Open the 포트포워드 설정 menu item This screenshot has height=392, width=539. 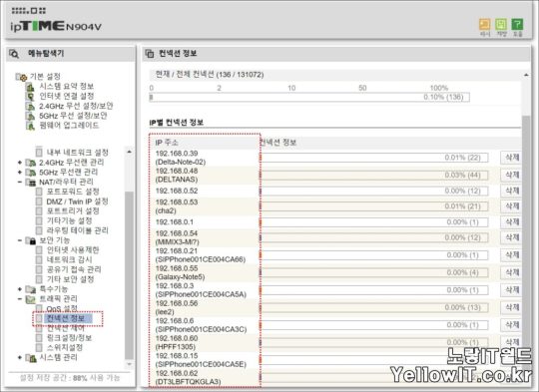(73, 192)
